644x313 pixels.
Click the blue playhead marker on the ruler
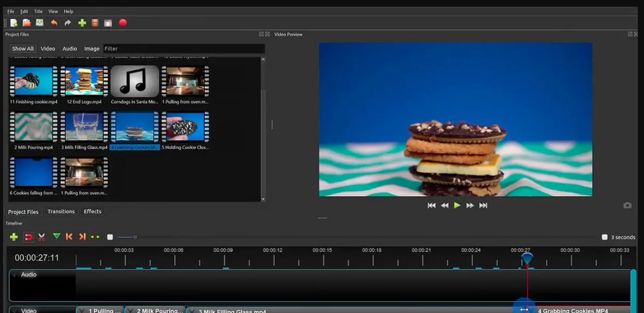[527, 259]
